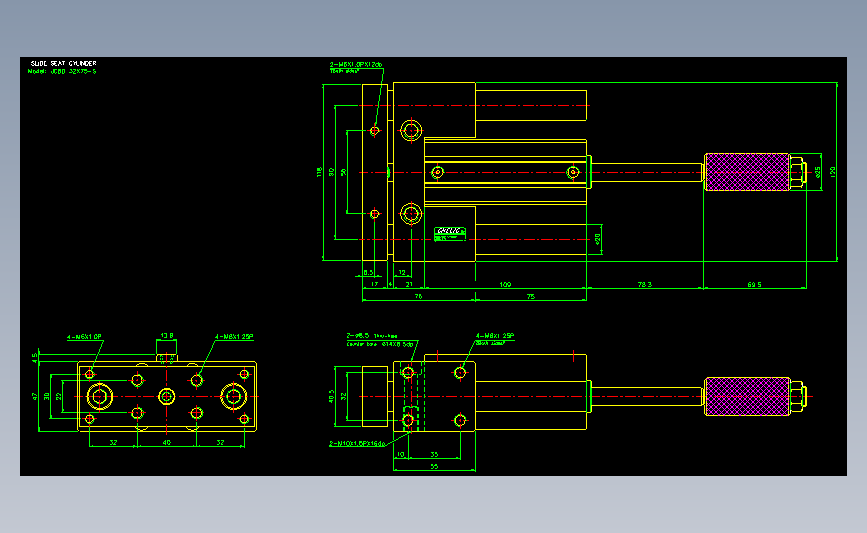Select the '2-M6X1.0PX12dp' leader note
Screen dimensions: 867x533
(356, 65)
